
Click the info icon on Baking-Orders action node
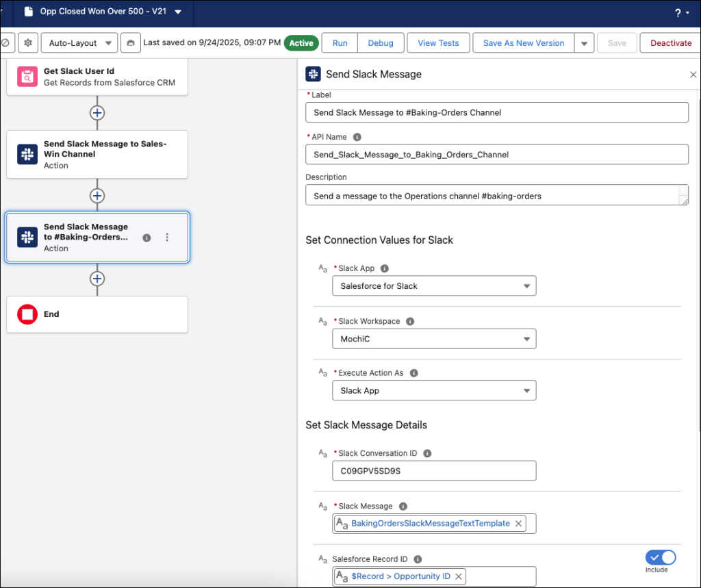point(146,238)
